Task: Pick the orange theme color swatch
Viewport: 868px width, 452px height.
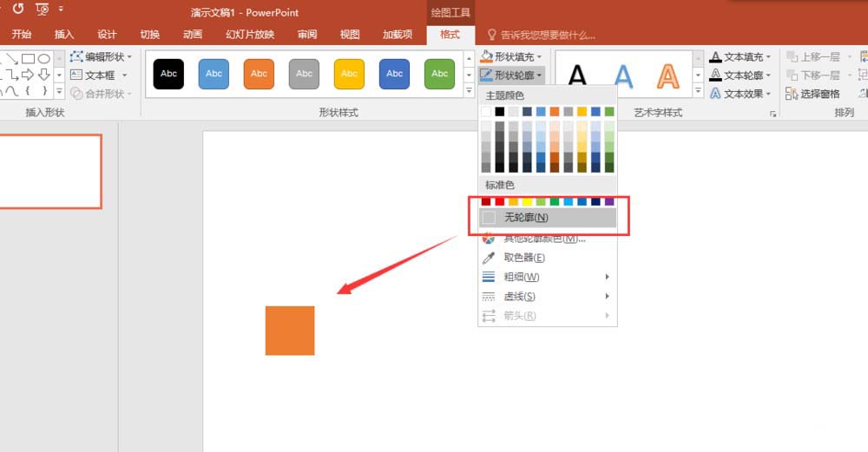Action: [555, 112]
